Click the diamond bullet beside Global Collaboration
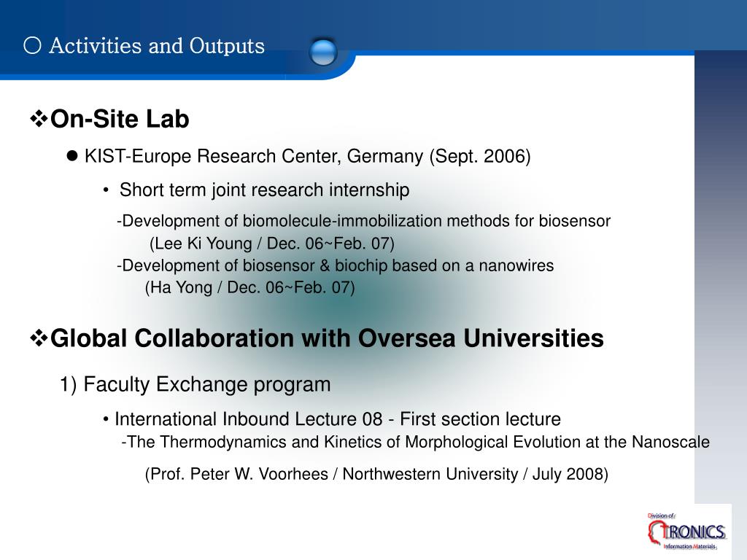 [39, 338]
